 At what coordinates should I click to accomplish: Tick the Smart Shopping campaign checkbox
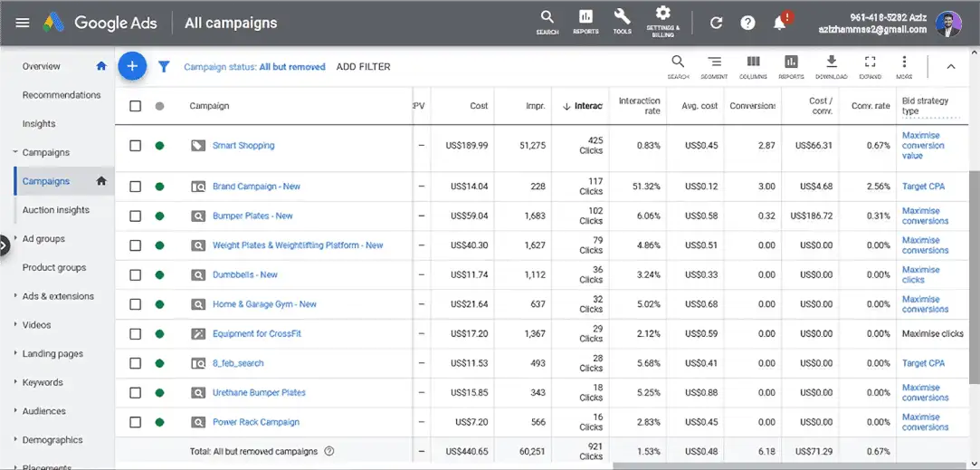coord(136,146)
